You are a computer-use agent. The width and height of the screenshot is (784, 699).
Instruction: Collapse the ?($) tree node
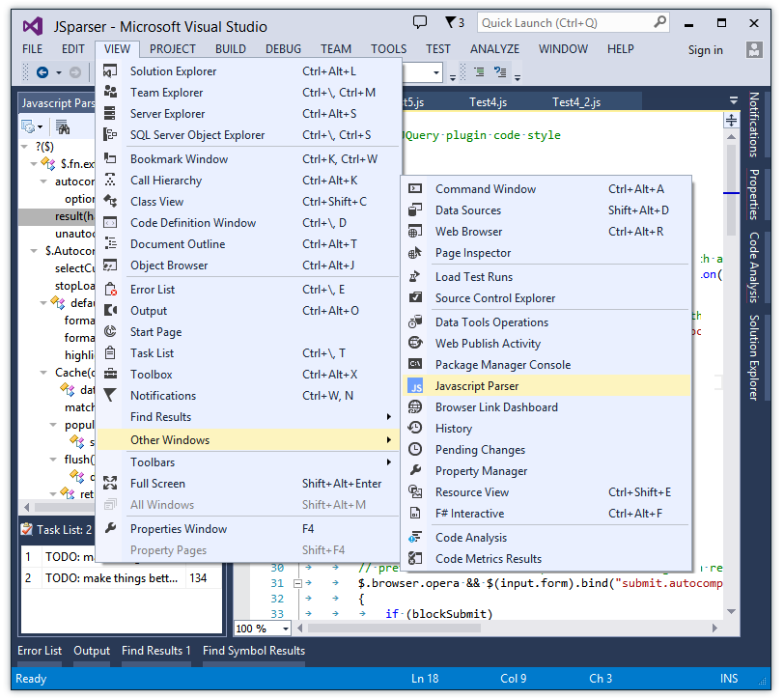click(x=24, y=147)
